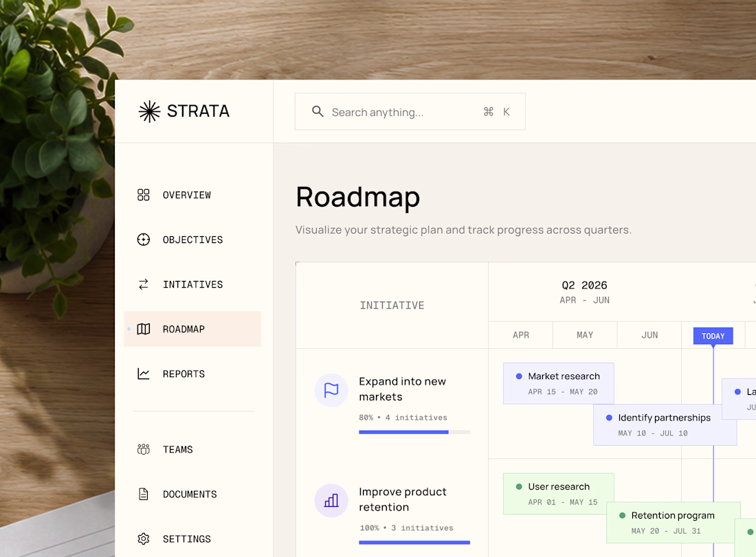Click the Roadmap map icon
The image size is (756, 557).
pos(143,329)
